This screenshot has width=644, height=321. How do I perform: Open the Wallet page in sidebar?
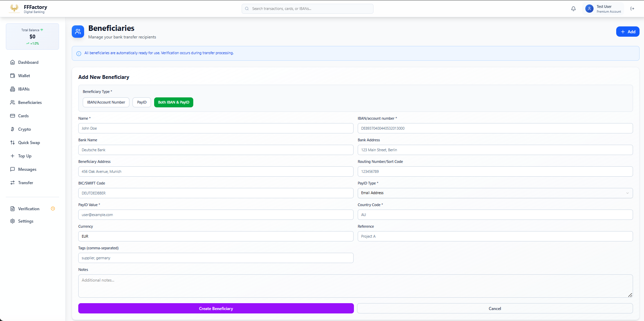click(x=24, y=76)
